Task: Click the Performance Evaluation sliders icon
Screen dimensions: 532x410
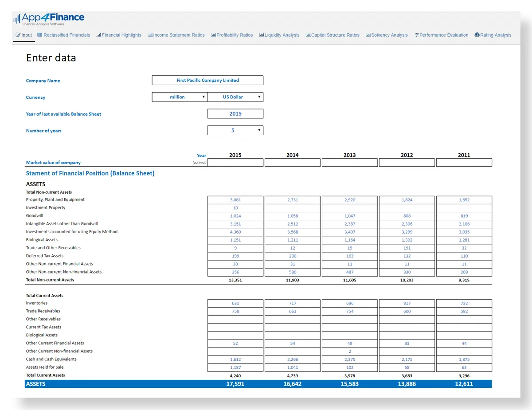Action: (417, 35)
